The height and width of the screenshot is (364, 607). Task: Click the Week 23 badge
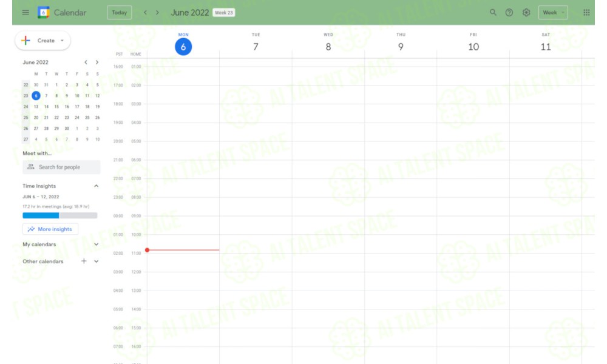click(224, 12)
